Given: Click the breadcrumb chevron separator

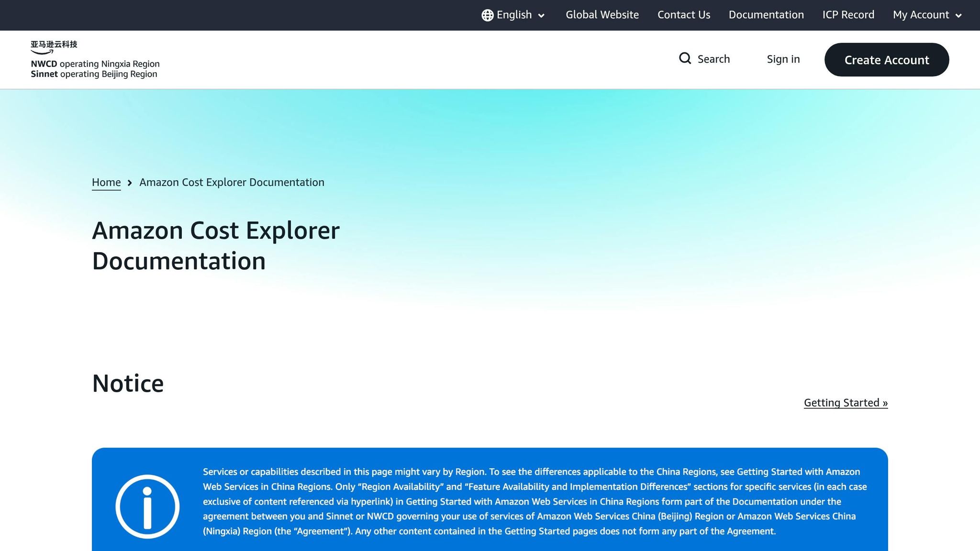Looking at the screenshot, I should [130, 183].
